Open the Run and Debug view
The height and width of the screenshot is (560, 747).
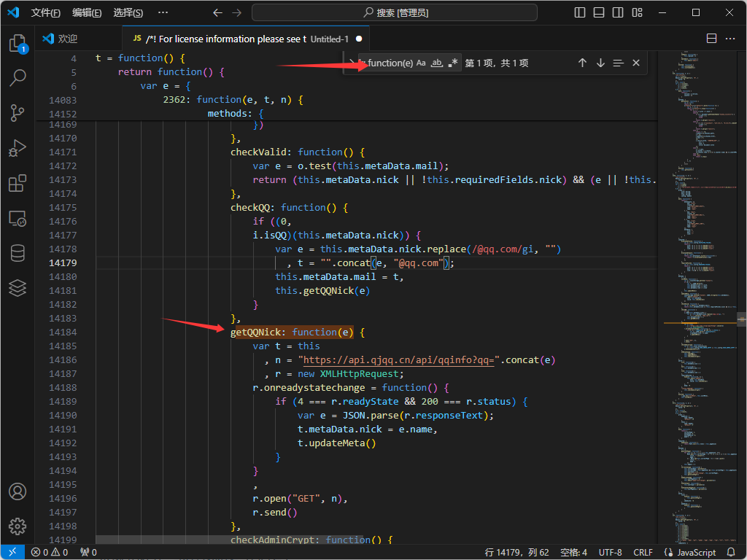click(x=18, y=148)
